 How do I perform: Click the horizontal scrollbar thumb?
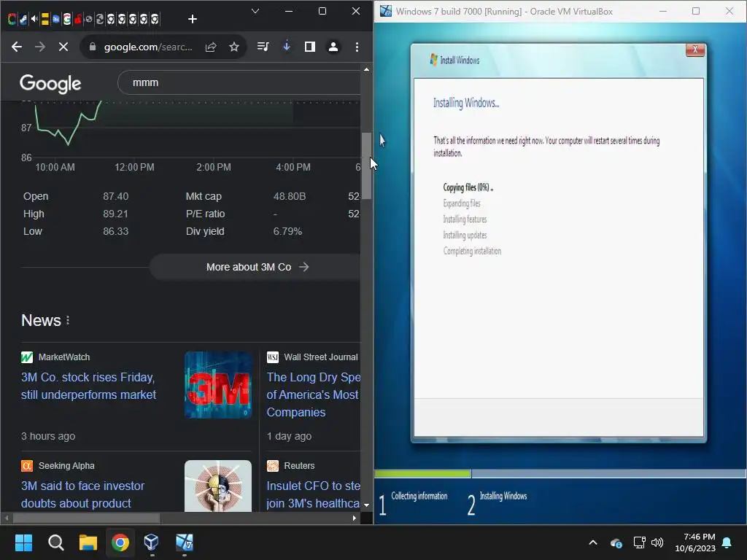point(86,518)
